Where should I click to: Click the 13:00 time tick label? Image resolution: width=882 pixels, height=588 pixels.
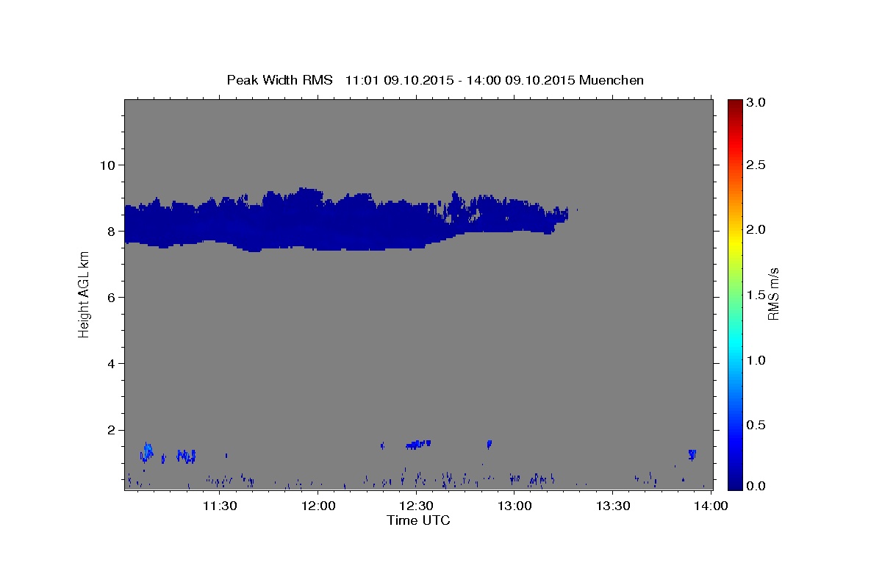[x=515, y=506]
